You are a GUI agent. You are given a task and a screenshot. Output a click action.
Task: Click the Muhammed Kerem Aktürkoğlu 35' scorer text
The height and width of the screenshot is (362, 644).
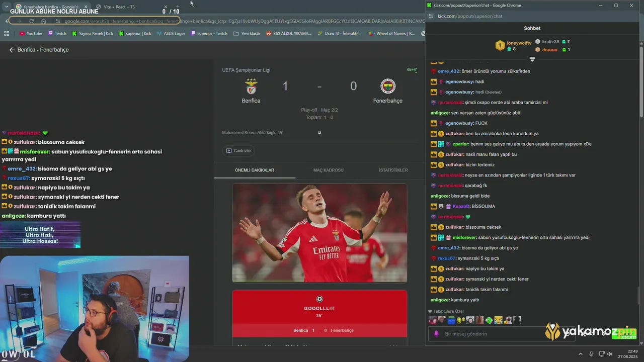pos(252,133)
